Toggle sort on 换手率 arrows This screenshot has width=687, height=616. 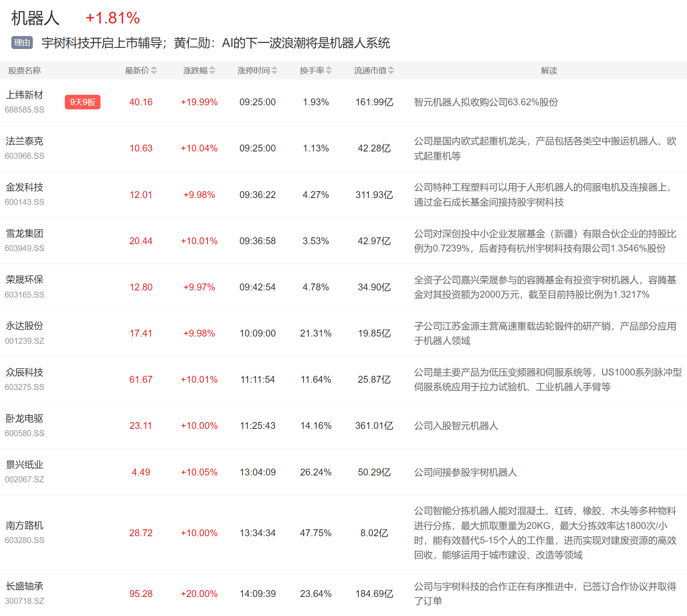pos(329,70)
